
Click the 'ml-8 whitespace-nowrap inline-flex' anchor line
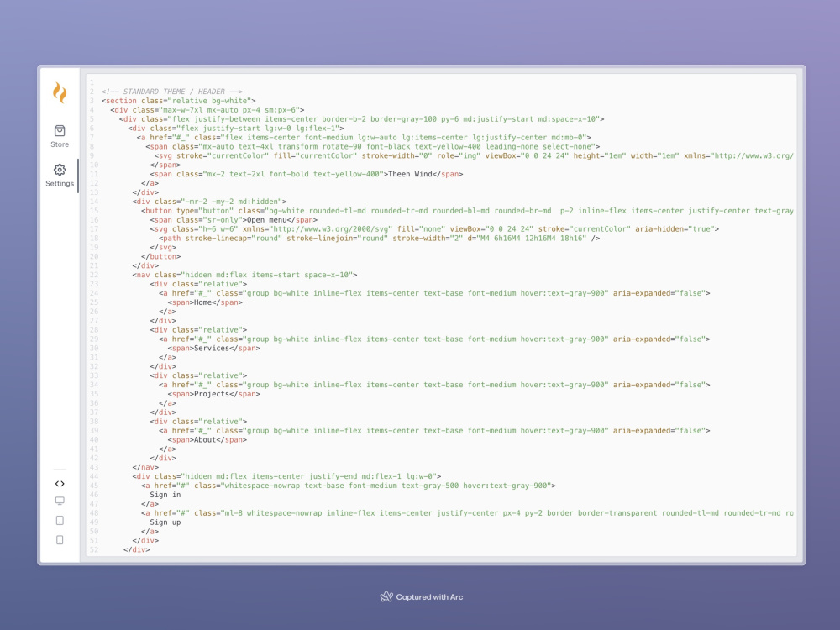(x=467, y=513)
